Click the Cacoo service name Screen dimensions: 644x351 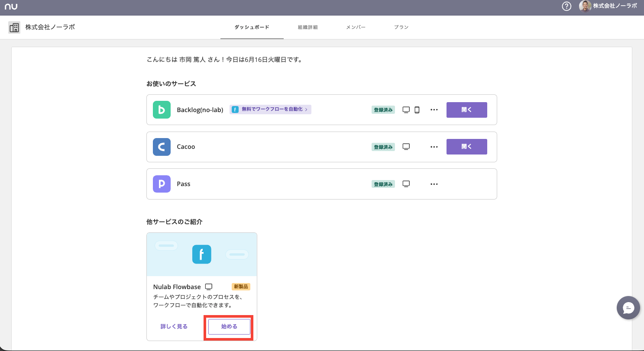pyautogui.click(x=186, y=147)
